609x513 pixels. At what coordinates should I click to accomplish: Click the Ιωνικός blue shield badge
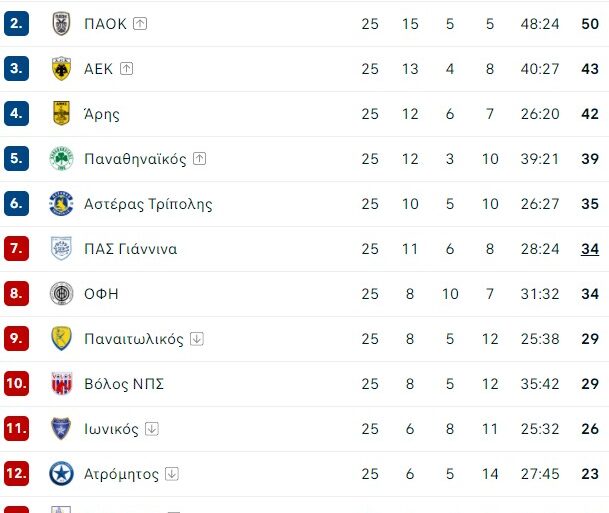[62, 429]
